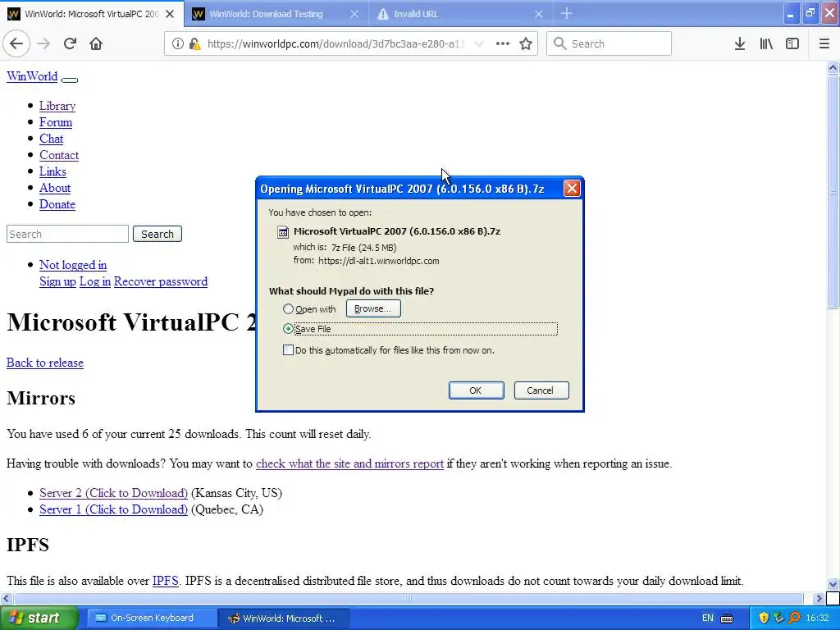Go Back to release page

pyautogui.click(x=45, y=363)
